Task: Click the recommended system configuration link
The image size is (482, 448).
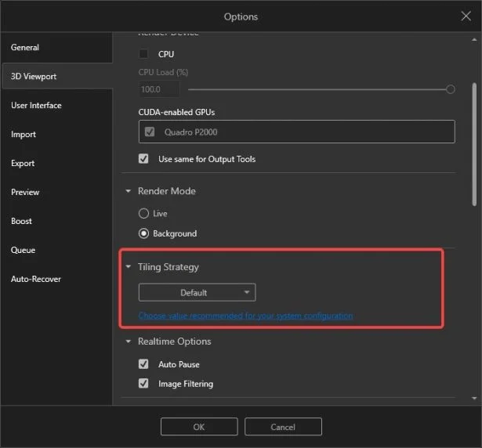Action: (x=245, y=316)
